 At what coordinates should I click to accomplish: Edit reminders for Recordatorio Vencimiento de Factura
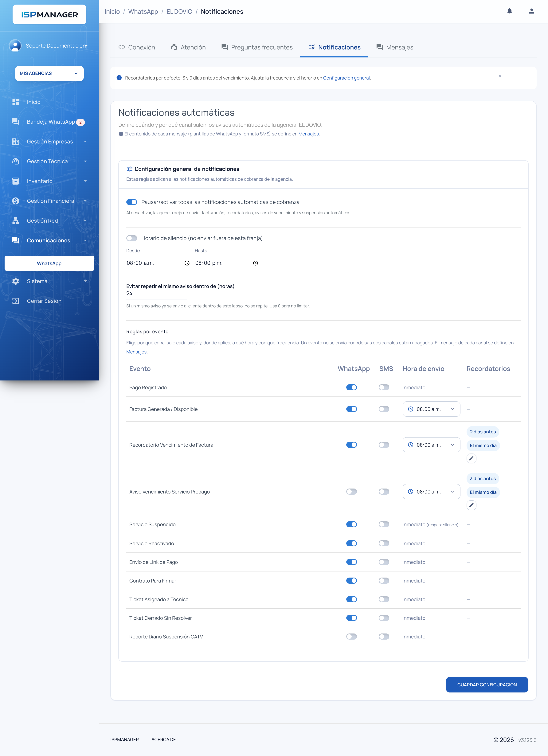click(471, 458)
